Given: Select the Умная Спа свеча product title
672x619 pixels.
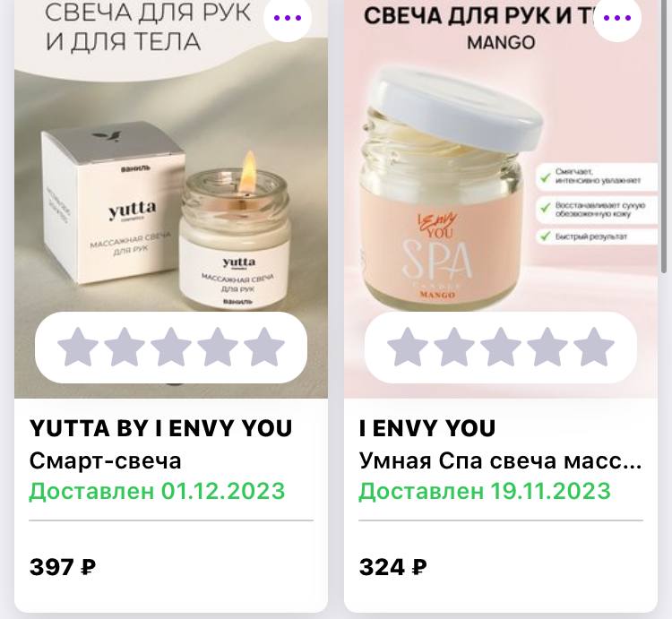Looking at the screenshot, I should [x=500, y=461].
